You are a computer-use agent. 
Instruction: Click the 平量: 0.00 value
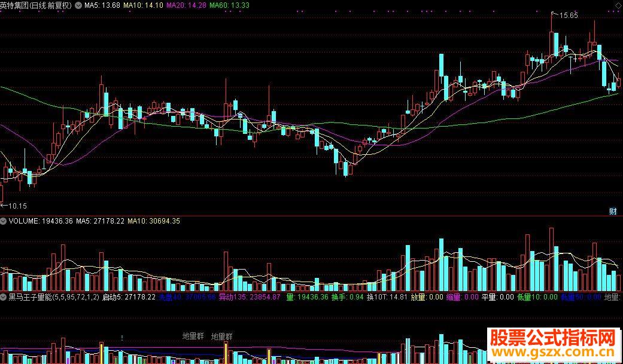point(498,296)
